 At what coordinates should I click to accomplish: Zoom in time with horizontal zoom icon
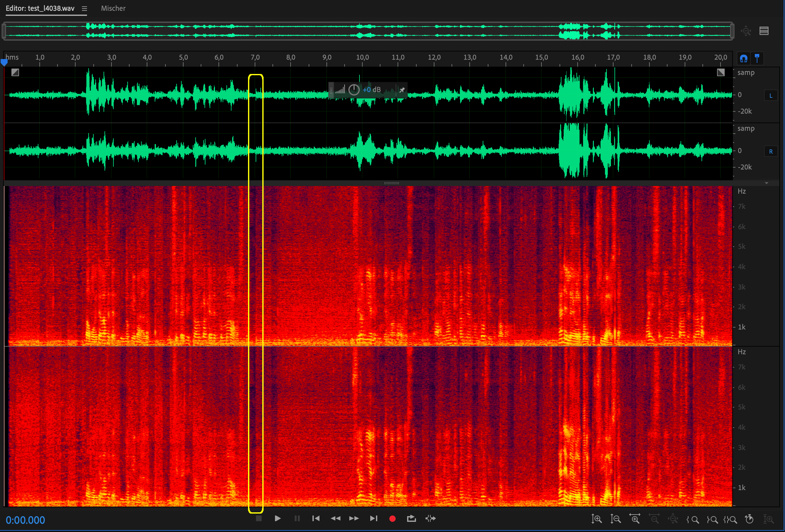(635, 518)
